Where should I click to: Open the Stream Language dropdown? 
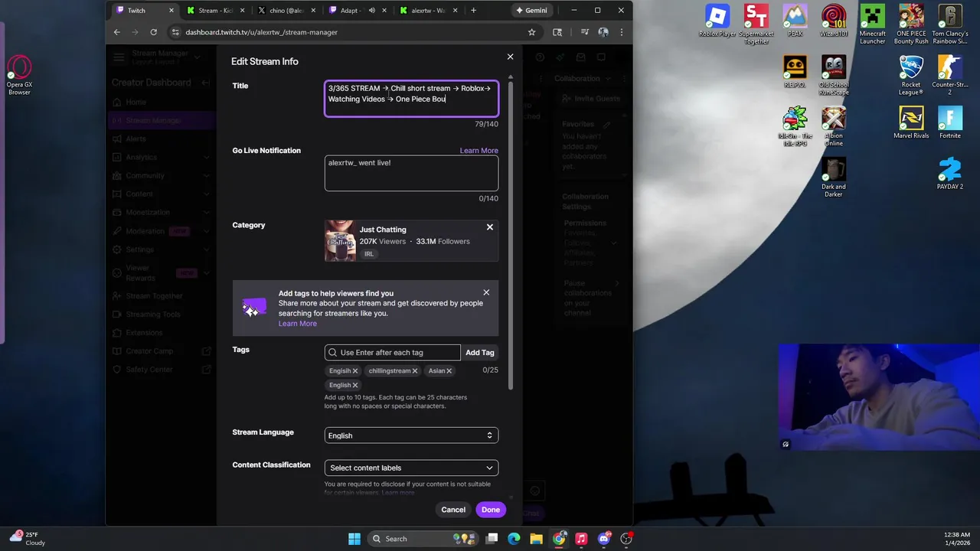[x=411, y=435]
